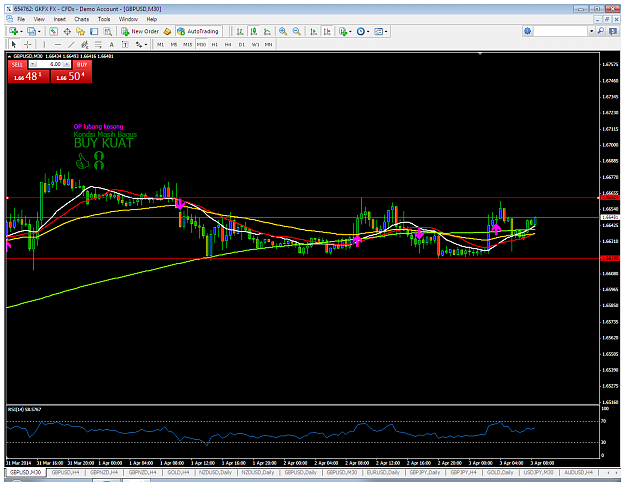The width and height of the screenshot is (625, 482).
Task: Switch to the GOLD,H4 chart tab
Action: [178, 472]
